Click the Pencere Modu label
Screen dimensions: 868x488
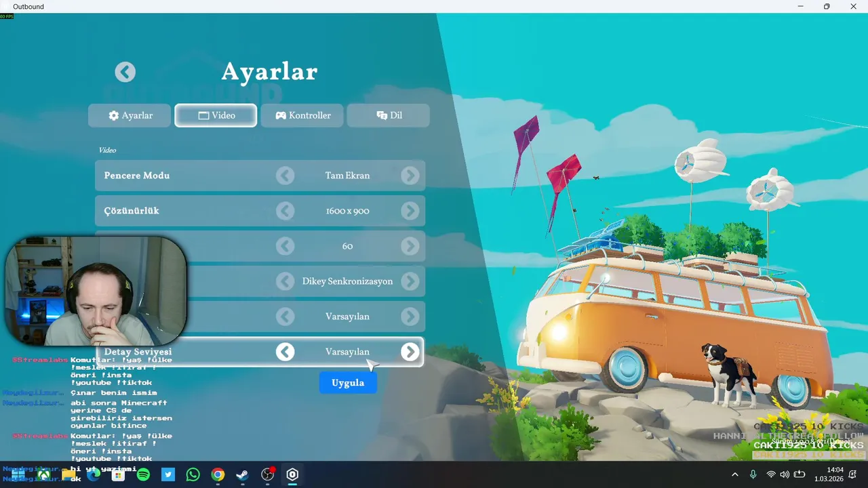[x=137, y=176]
